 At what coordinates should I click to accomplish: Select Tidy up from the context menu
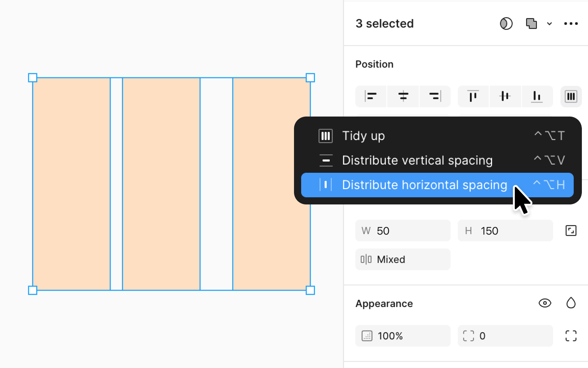pos(363,136)
